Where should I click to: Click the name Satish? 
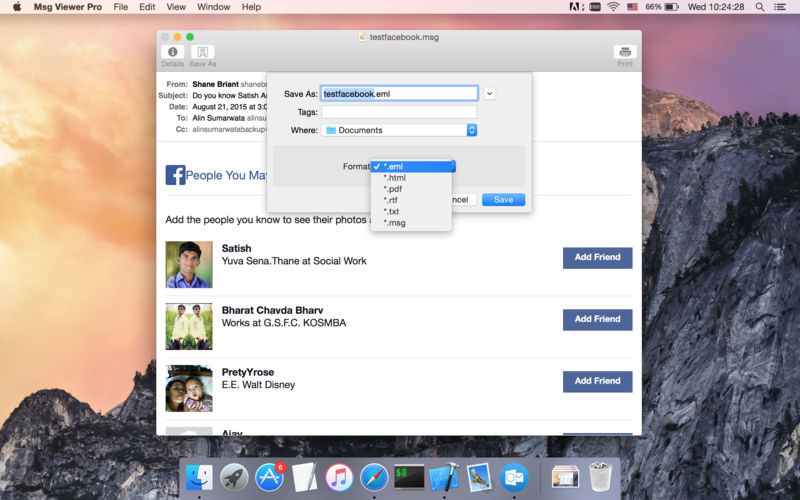point(236,248)
